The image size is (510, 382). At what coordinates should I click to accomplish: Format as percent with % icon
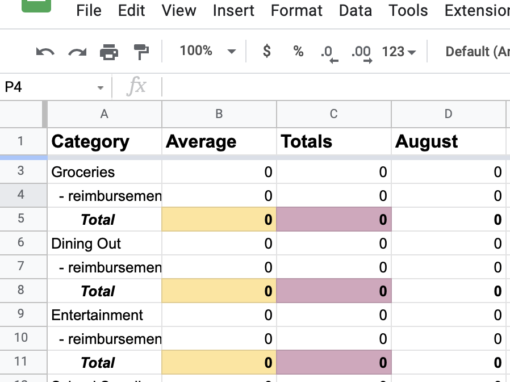click(x=298, y=51)
